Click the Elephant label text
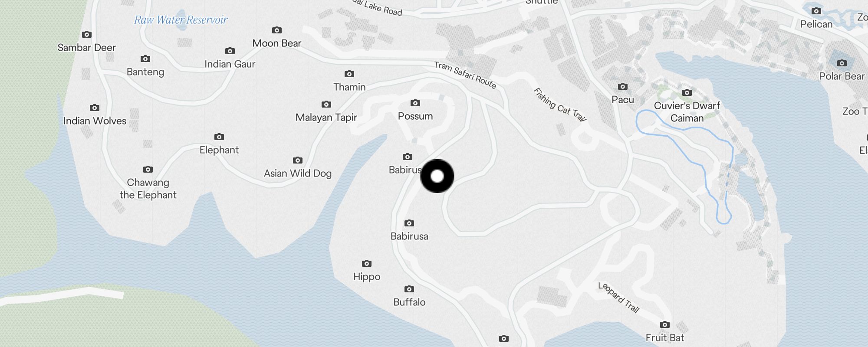The width and height of the screenshot is (868, 347). point(219,150)
